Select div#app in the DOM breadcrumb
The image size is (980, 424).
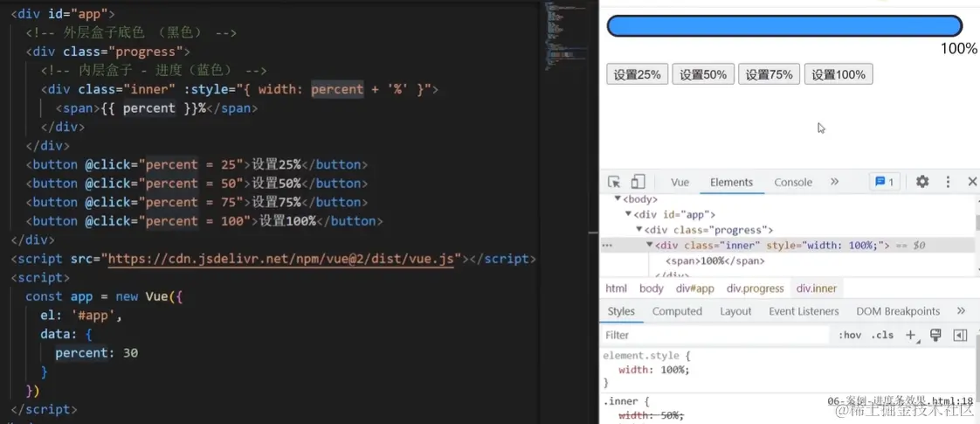[695, 288]
